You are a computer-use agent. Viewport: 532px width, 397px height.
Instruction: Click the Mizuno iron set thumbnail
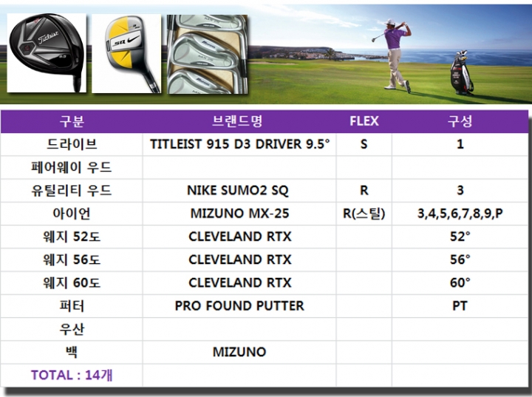[x=208, y=54]
